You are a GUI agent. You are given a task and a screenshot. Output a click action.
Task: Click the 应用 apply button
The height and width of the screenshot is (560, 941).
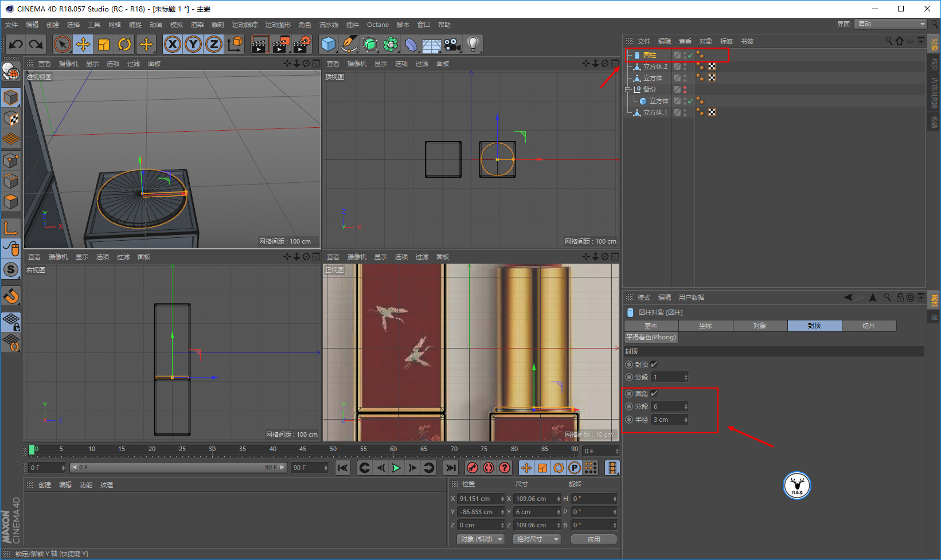tap(594, 539)
